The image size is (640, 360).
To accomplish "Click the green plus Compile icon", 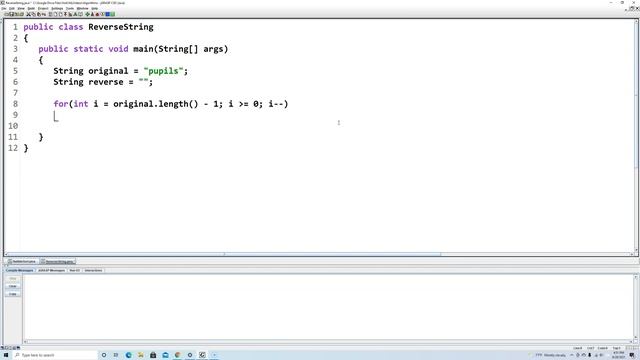I will pyautogui.click(x=87, y=14).
